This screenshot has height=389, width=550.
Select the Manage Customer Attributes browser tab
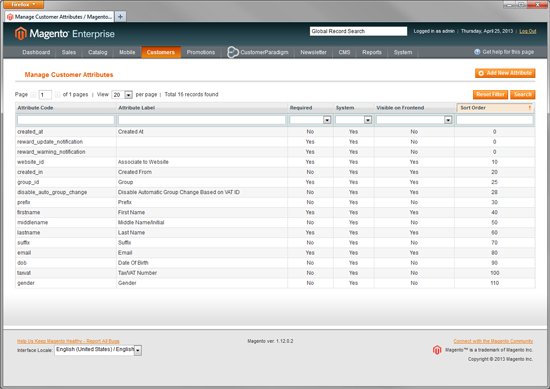(60, 17)
